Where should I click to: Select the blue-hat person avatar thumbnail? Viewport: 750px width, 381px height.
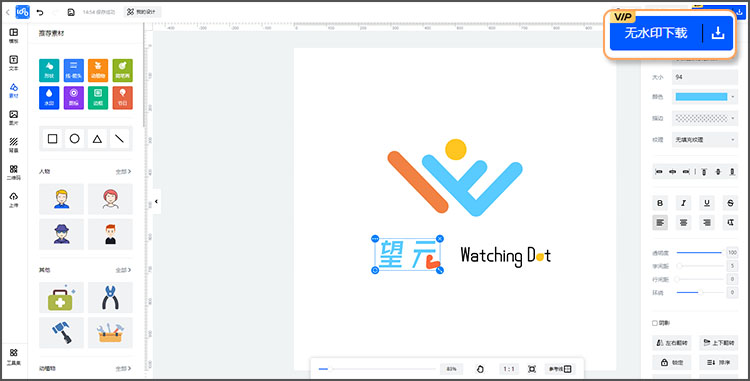[x=61, y=234]
